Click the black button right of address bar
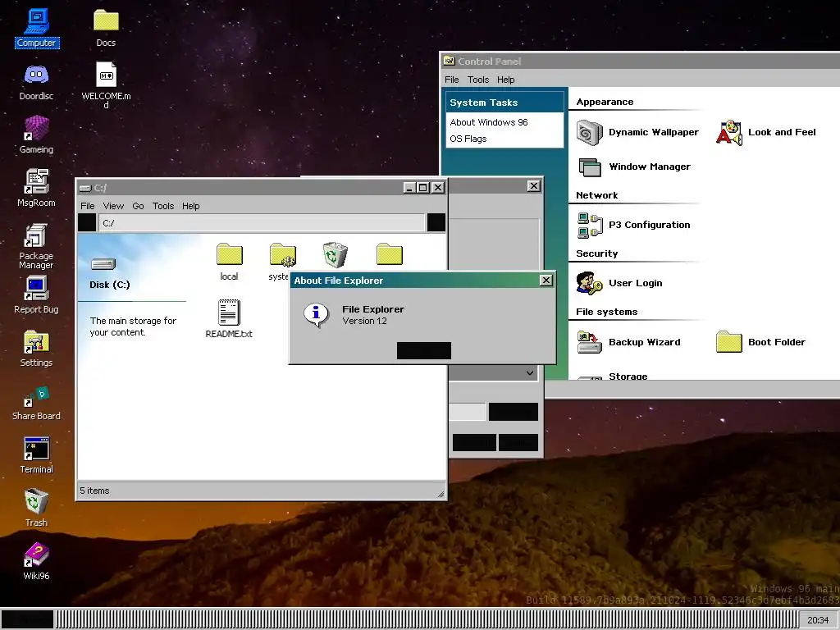 (436, 222)
